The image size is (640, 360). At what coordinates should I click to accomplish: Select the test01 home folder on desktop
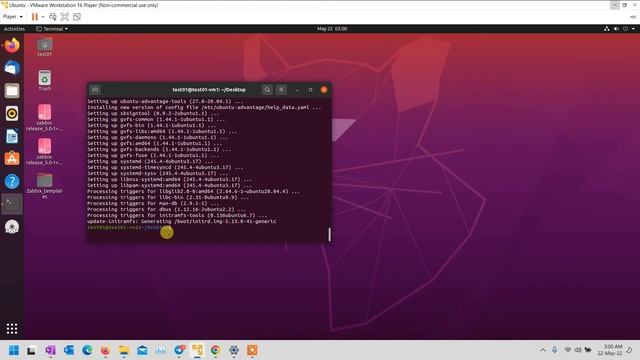point(44,47)
